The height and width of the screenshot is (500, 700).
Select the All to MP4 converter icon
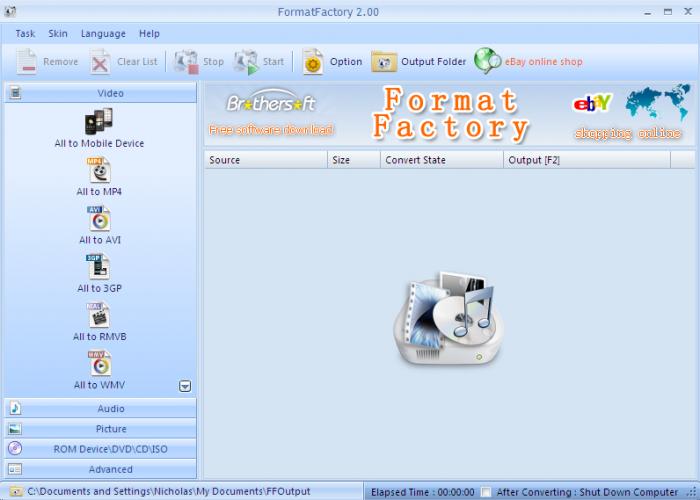(x=99, y=170)
